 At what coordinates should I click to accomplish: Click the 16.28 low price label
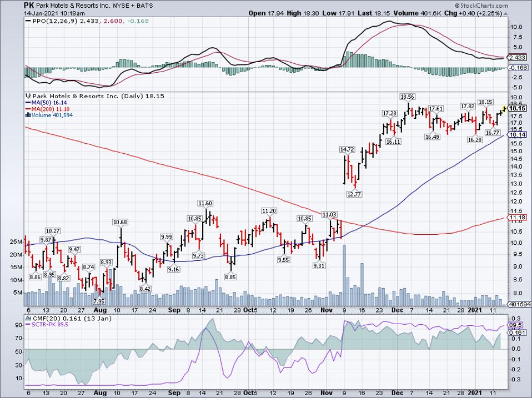pyautogui.click(x=475, y=140)
